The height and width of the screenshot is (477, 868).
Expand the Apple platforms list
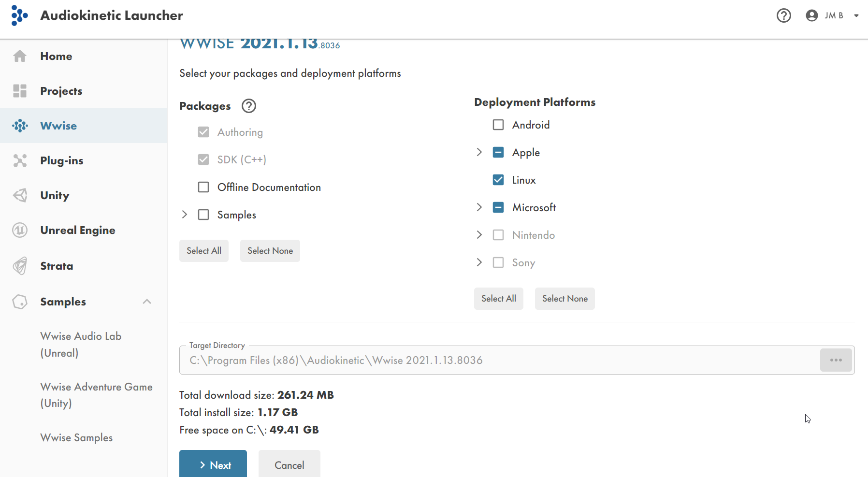coord(479,152)
